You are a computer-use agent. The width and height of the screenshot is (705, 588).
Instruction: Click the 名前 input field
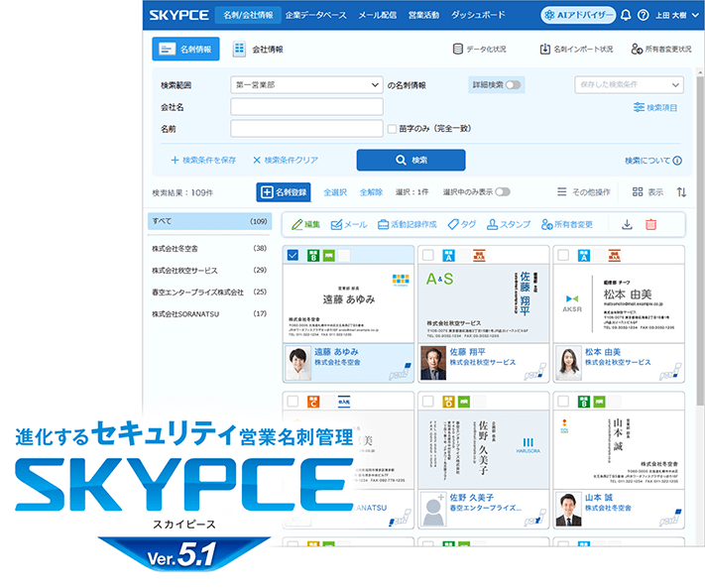[x=306, y=129]
